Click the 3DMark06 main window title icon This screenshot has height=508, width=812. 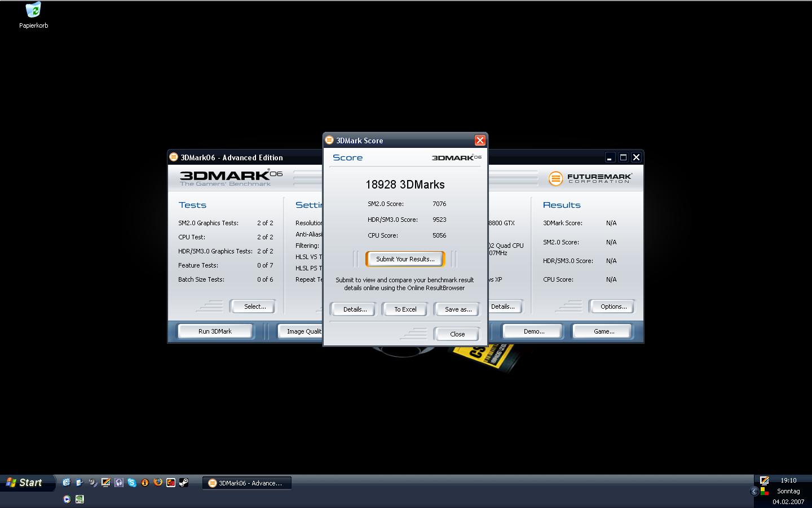click(x=174, y=157)
